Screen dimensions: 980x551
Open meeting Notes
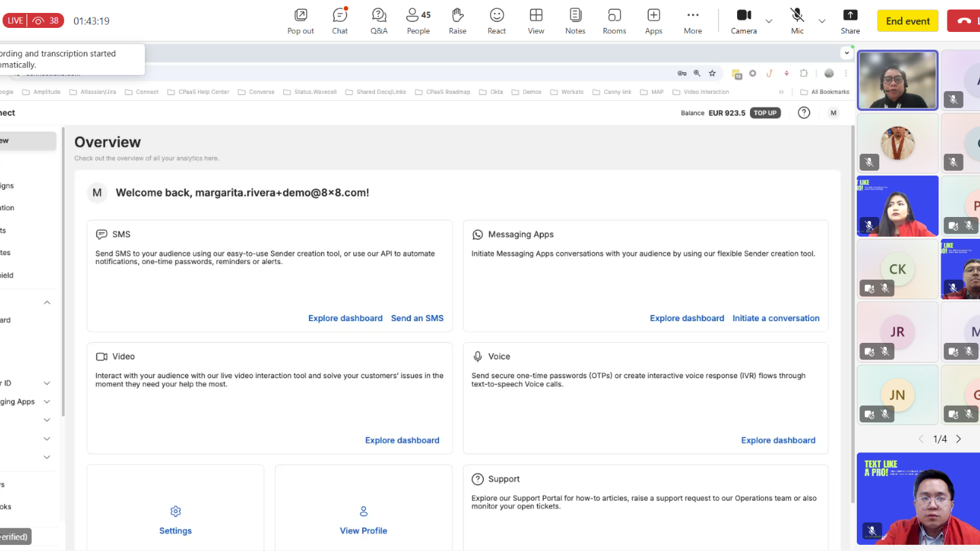click(x=575, y=20)
